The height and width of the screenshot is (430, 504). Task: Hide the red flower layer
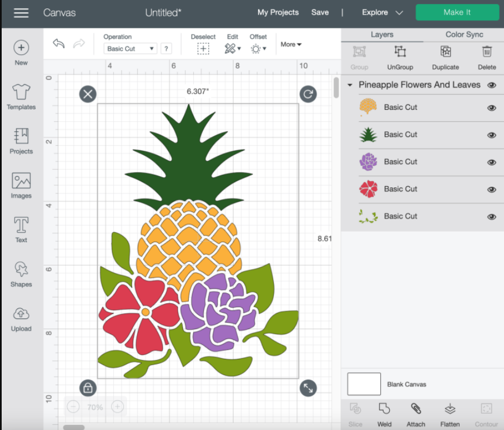(x=492, y=189)
